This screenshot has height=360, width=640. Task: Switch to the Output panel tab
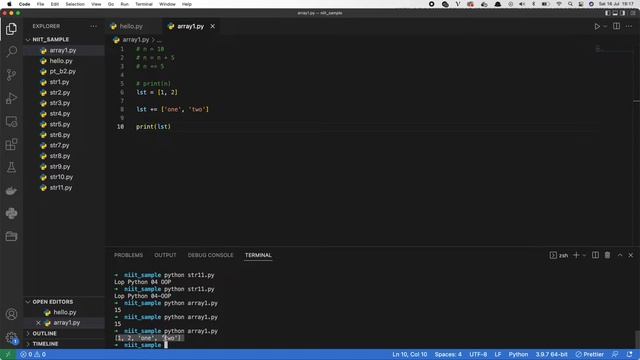(x=165, y=255)
